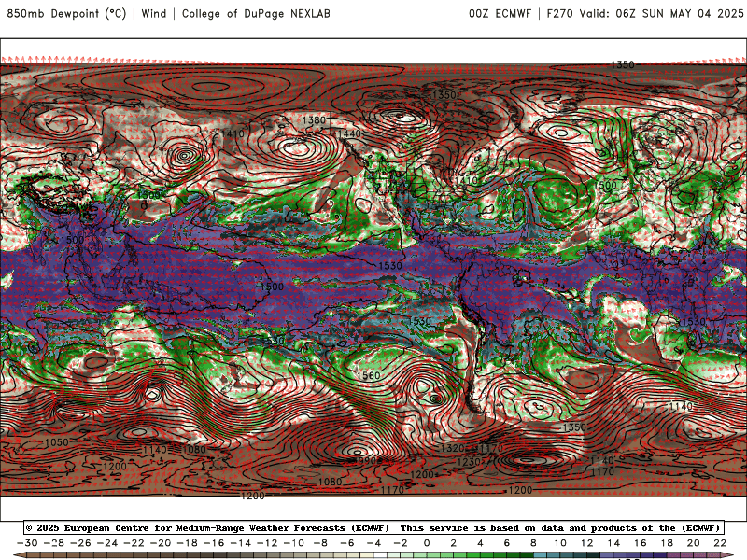Click the '8' color scale label

coord(533,543)
